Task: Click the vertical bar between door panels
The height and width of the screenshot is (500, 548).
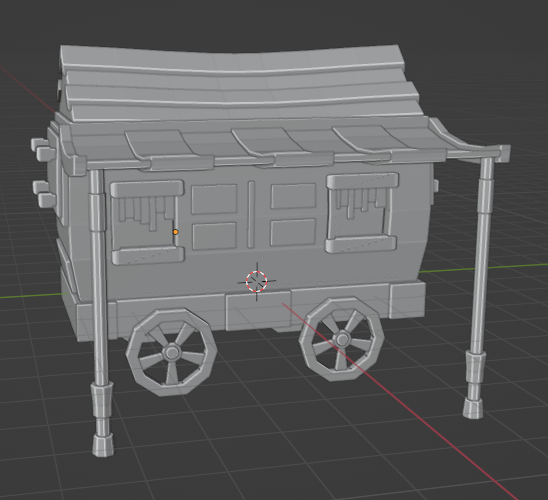Action: 251,215
